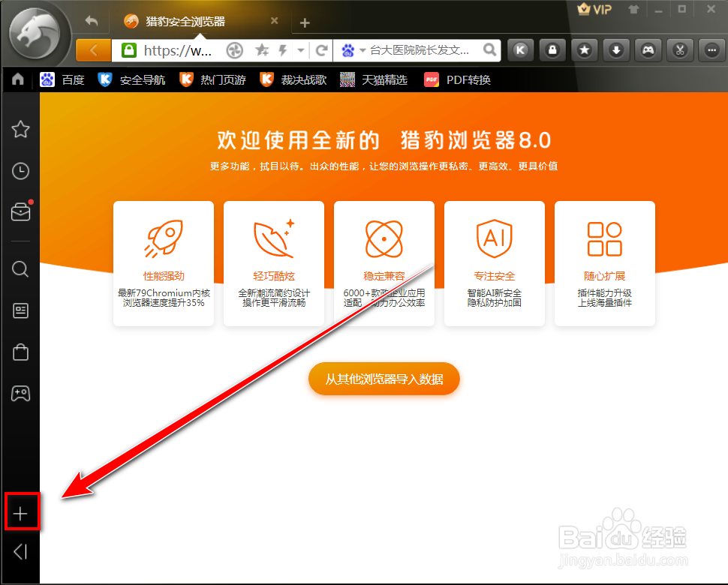Open the VIP membership menu
This screenshot has height=585, width=728.
tap(593, 10)
